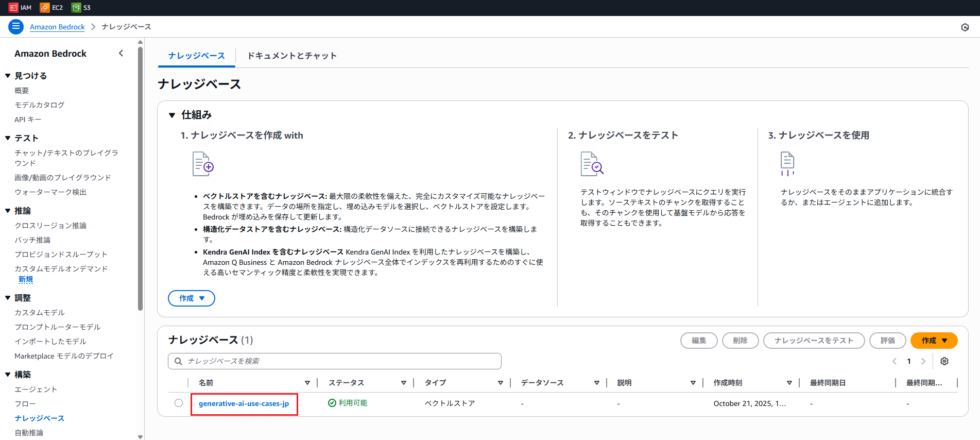Open the outlined 作成 dropdown in 仕組み
The height and width of the screenshot is (440, 980).
pyautogui.click(x=192, y=298)
